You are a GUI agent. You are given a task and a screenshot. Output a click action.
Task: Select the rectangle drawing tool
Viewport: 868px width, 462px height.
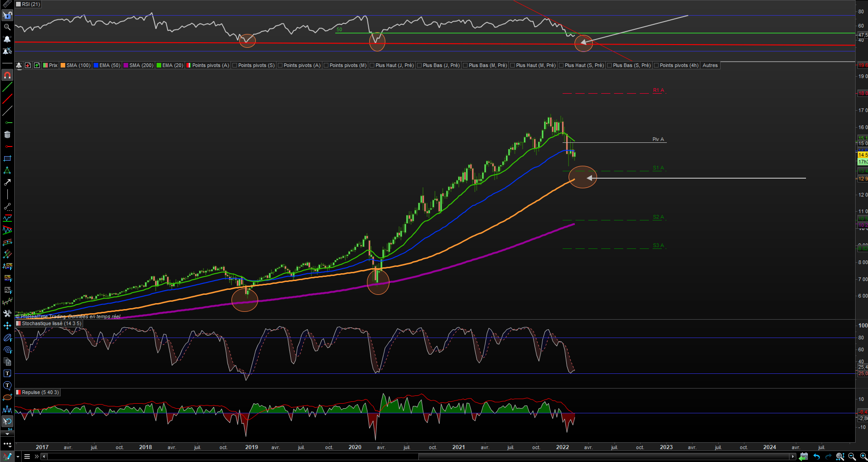[7, 158]
